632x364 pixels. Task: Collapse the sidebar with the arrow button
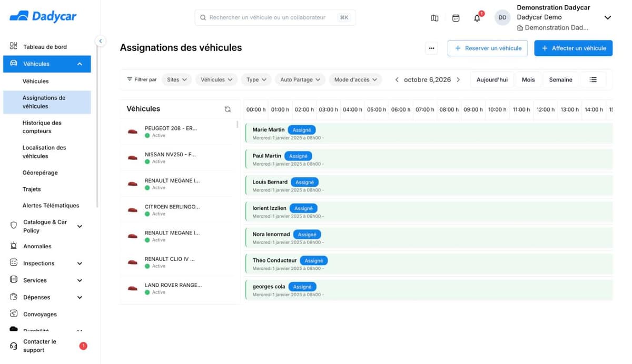click(x=100, y=41)
